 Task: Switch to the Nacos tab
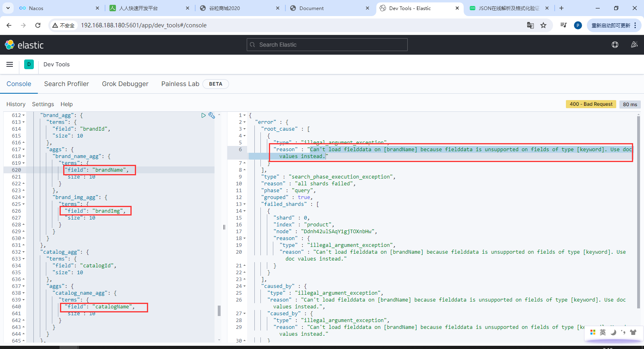[59, 8]
